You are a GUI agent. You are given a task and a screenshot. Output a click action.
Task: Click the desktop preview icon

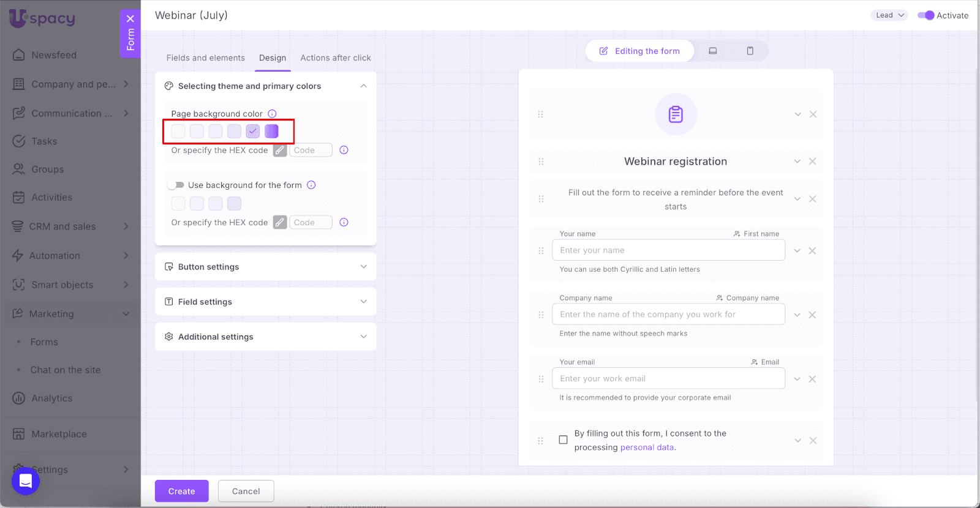click(713, 51)
